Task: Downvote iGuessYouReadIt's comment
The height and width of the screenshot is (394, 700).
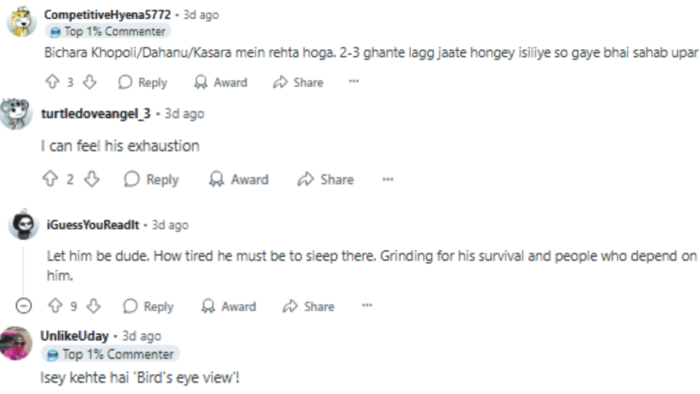Action: pyautogui.click(x=93, y=306)
